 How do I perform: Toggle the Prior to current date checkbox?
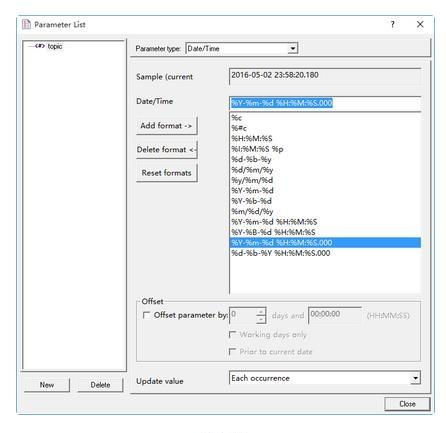pos(232,351)
